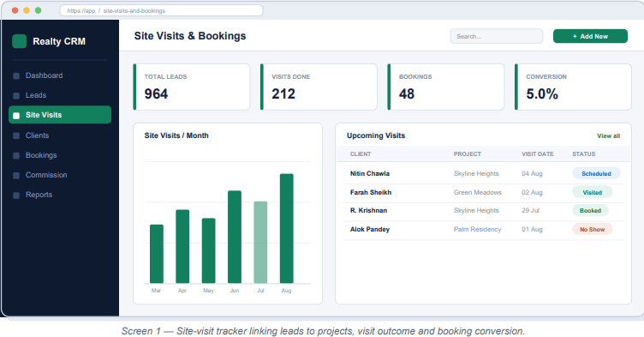The height and width of the screenshot is (337, 644).
Task: Click the View all link
Action: point(608,135)
